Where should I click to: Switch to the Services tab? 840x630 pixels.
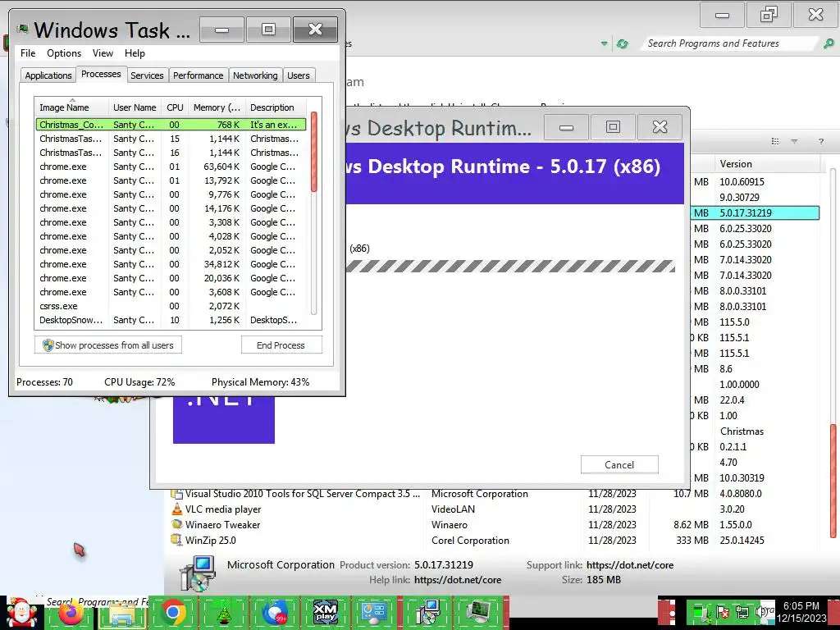click(147, 75)
